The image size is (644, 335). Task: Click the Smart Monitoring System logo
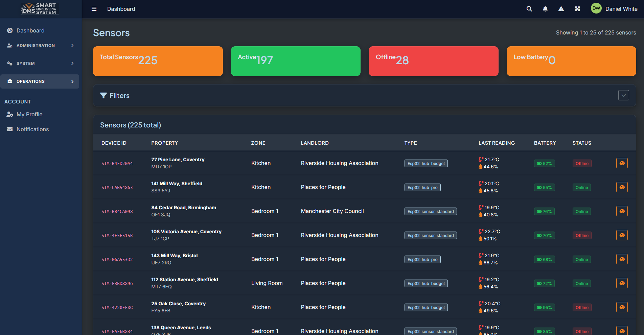point(39,8)
